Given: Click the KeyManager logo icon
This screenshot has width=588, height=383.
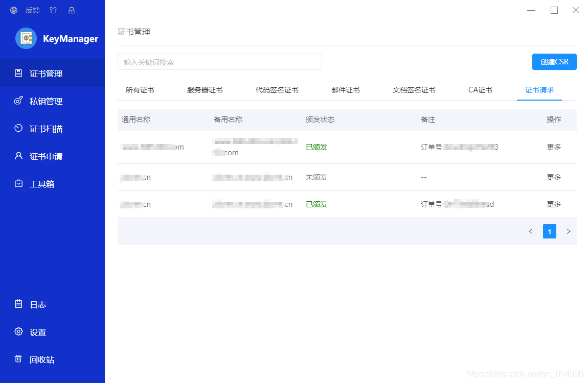Looking at the screenshot, I should (26, 38).
